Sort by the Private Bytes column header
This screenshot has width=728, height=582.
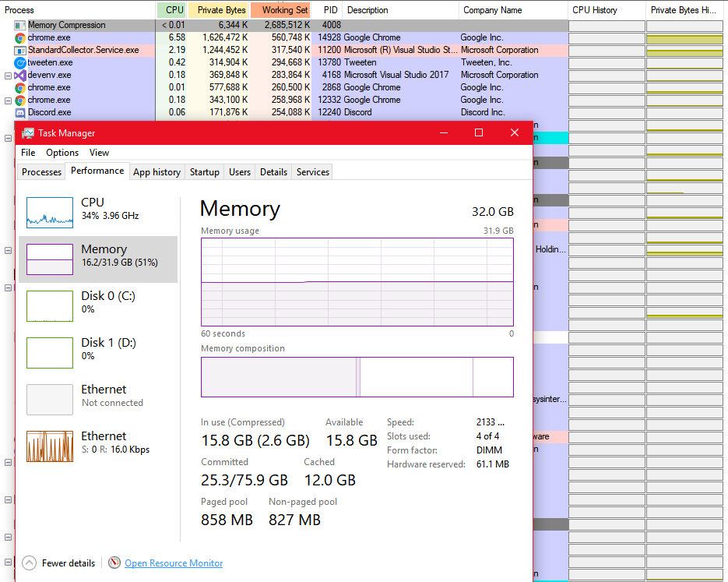point(218,10)
